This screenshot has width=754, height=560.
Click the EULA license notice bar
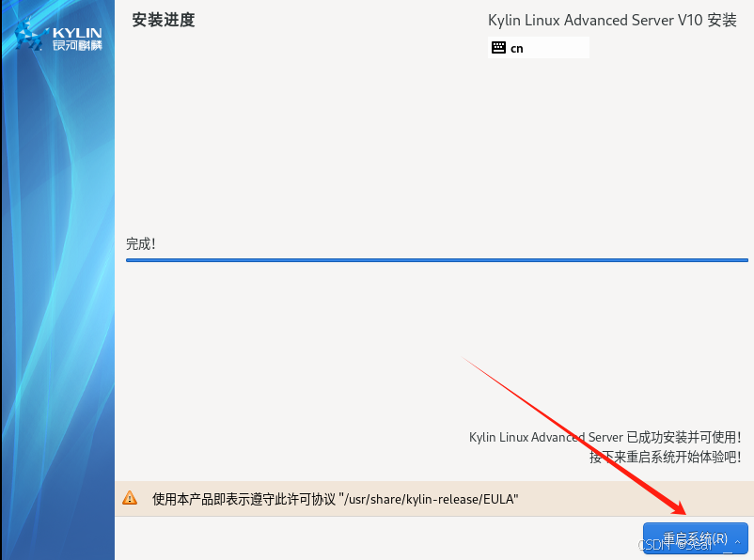pos(434,499)
